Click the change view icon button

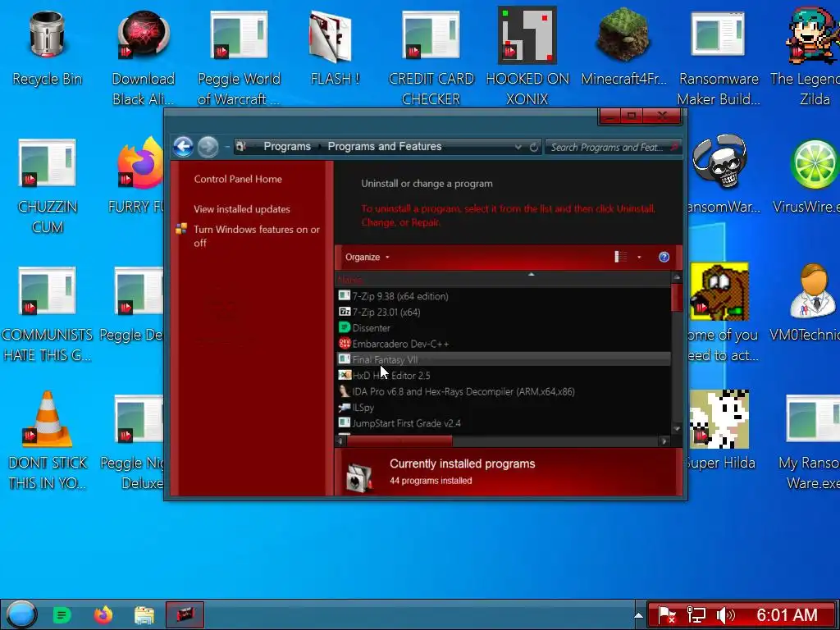pos(620,257)
